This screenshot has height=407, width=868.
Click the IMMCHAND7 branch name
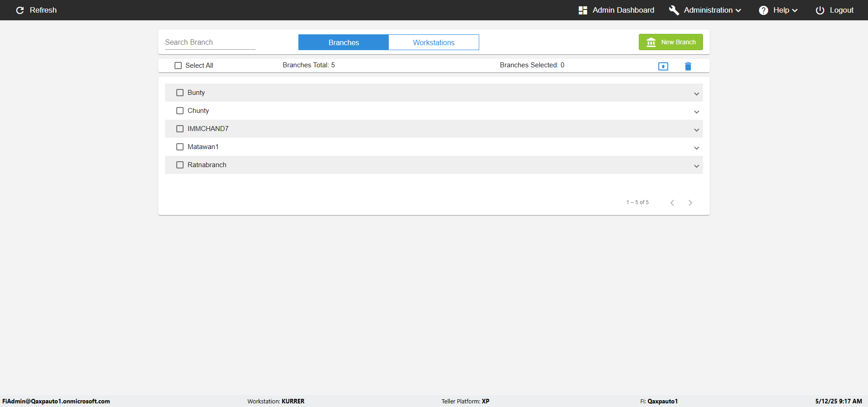point(208,129)
